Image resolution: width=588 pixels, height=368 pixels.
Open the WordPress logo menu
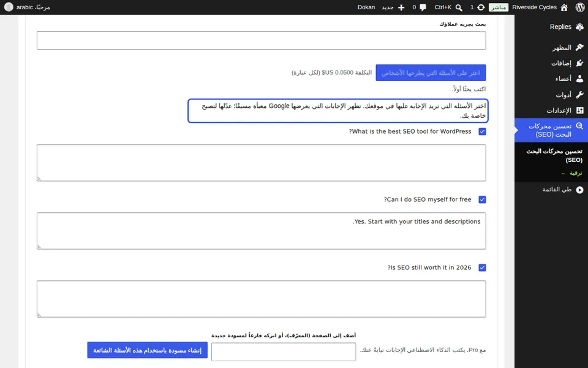tap(580, 7)
